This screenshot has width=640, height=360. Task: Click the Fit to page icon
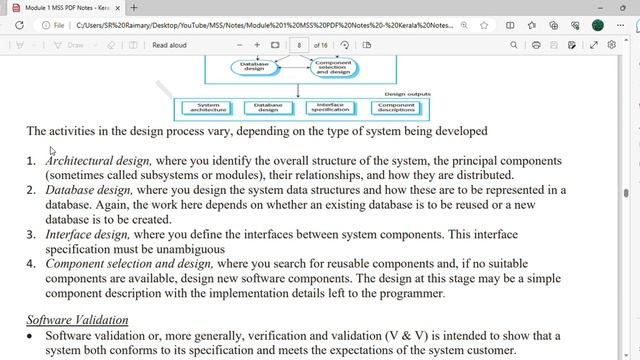pyautogui.click(x=275, y=45)
